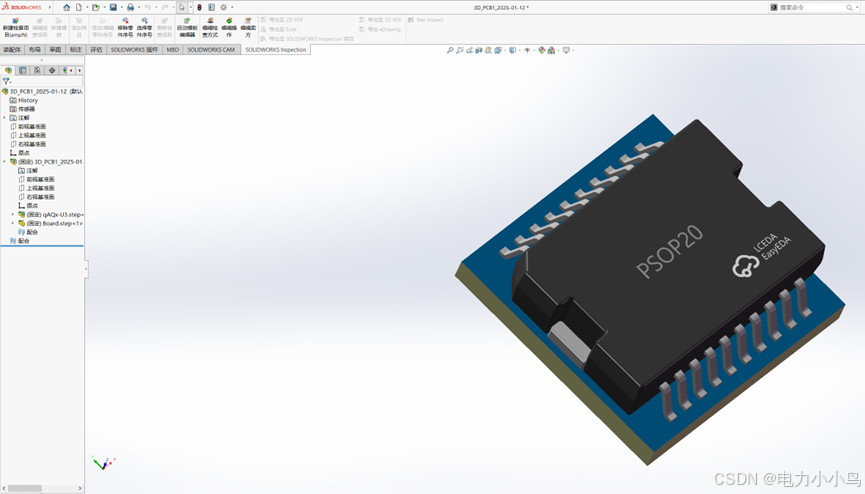Screen dimensions: 865x494
Task: Expand the qAQx-U3.step component node
Action: point(13,215)
